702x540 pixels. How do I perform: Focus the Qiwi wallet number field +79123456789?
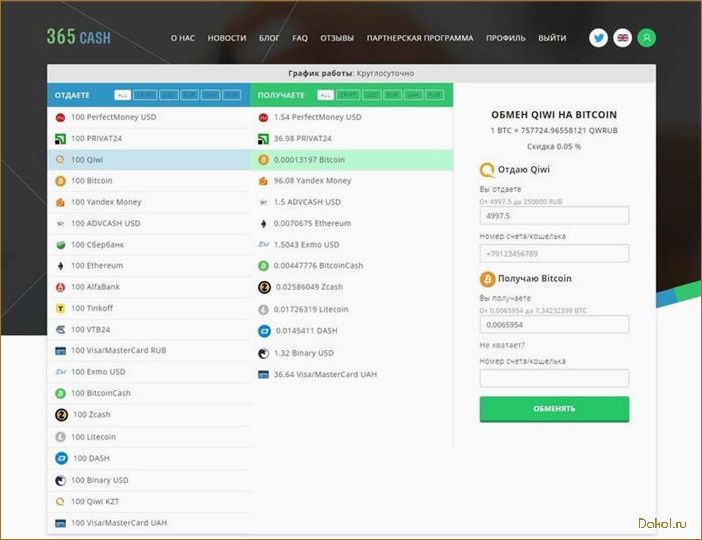[554, 253]
